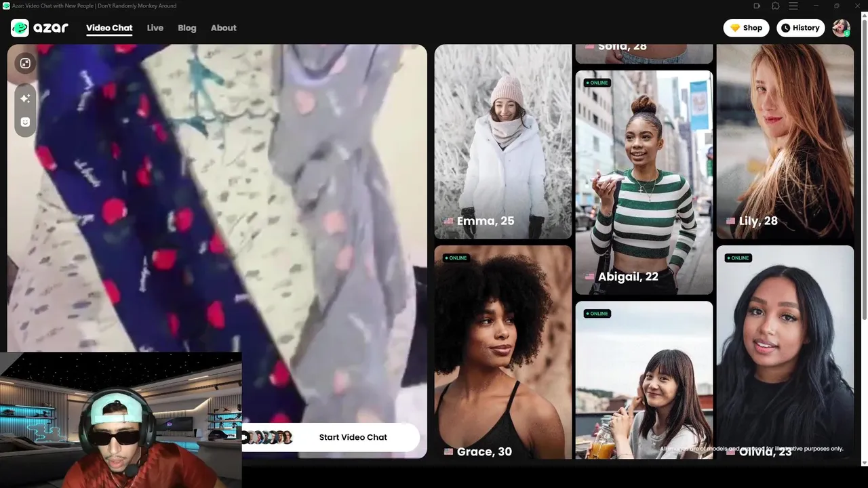The width and height of the screenshot is (868, 488).
Task: Click the ONLINE badge on Grace's card
Action: [x=456, y=258]
